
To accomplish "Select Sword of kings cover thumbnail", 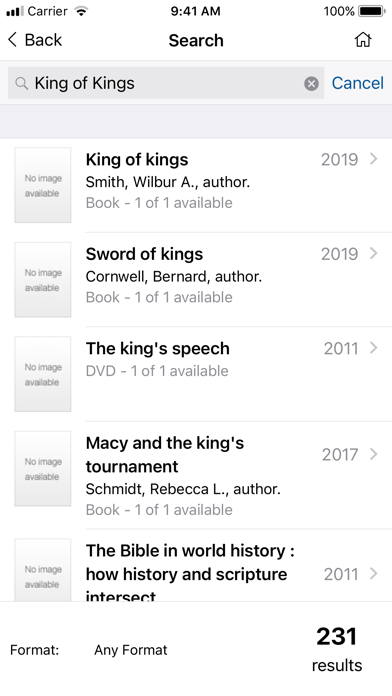I will point(43,280).
